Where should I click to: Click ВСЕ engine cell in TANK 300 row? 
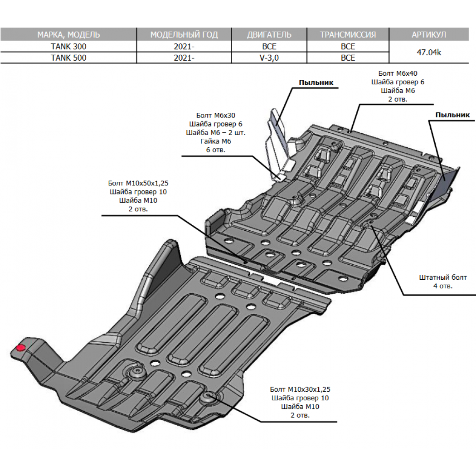[269, 46]
